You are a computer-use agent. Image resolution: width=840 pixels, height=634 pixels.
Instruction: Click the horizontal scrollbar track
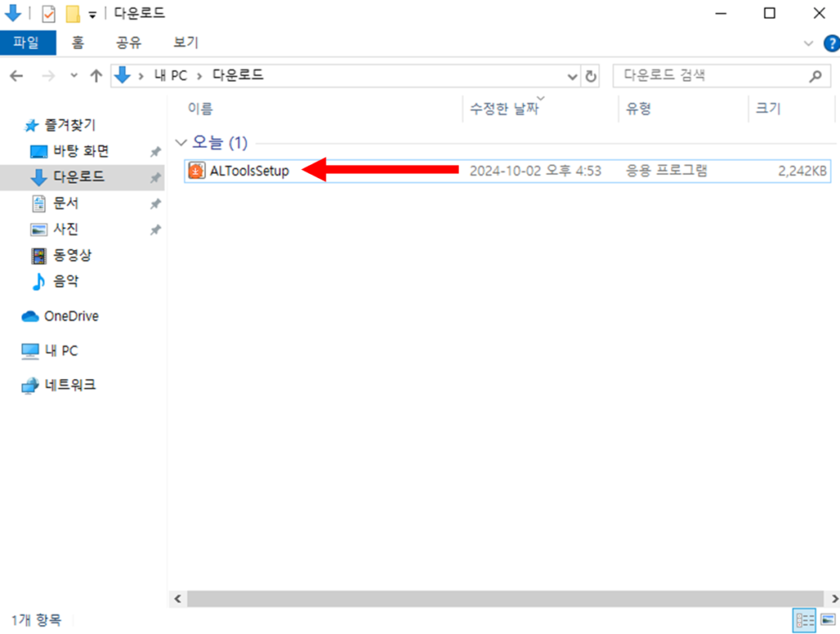504,598
